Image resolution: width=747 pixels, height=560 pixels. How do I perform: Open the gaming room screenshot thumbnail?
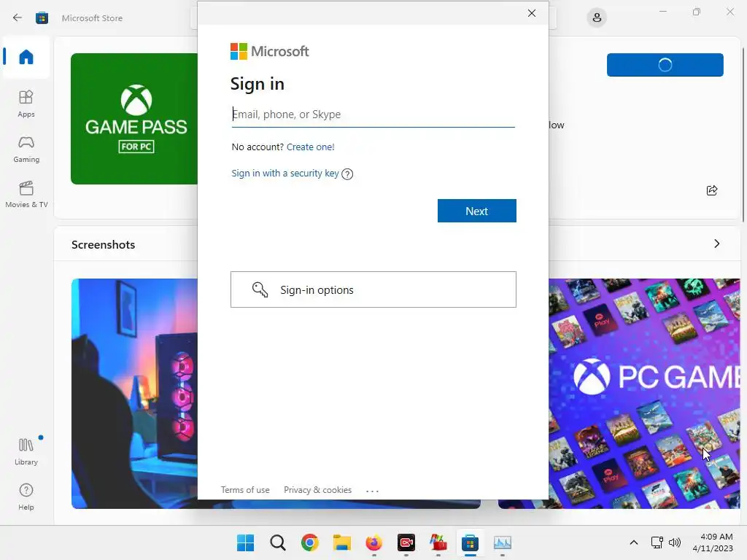134,393
